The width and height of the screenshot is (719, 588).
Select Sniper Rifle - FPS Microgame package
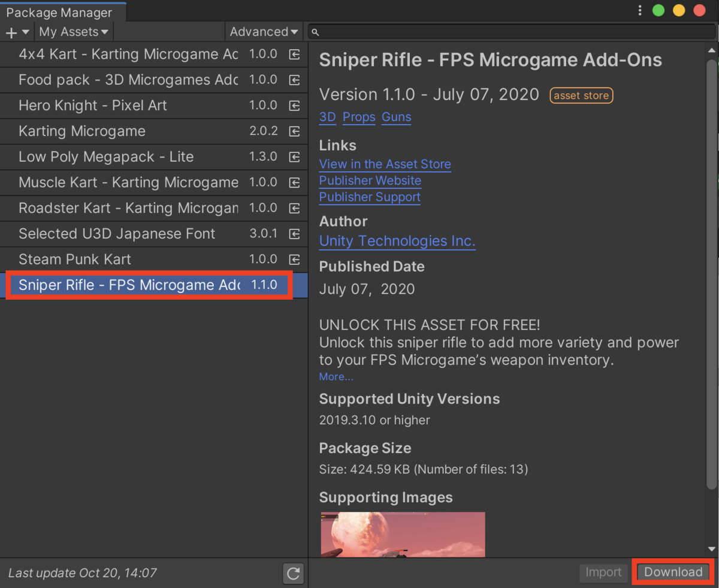[x=154, y=285]
